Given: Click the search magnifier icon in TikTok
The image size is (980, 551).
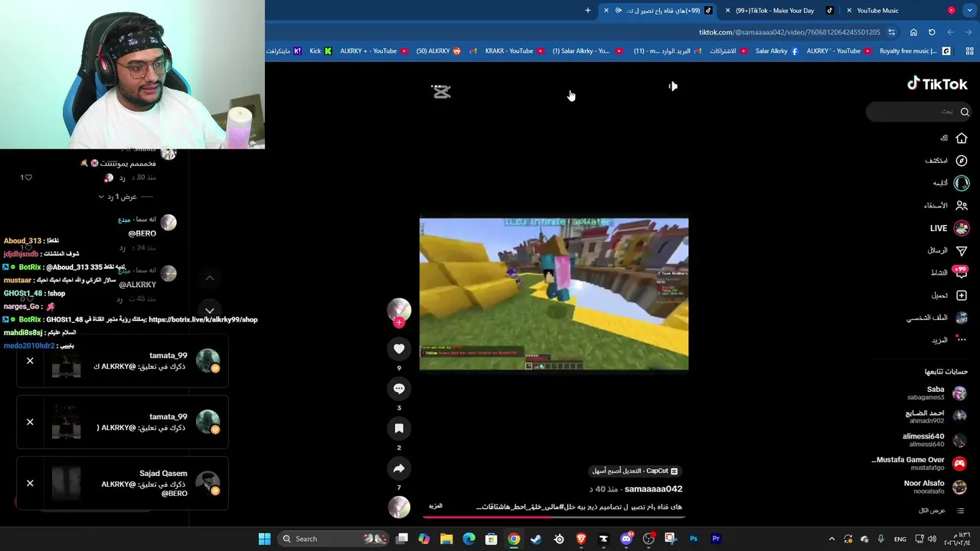Looking at the screenshot, I should pos(965,112).
